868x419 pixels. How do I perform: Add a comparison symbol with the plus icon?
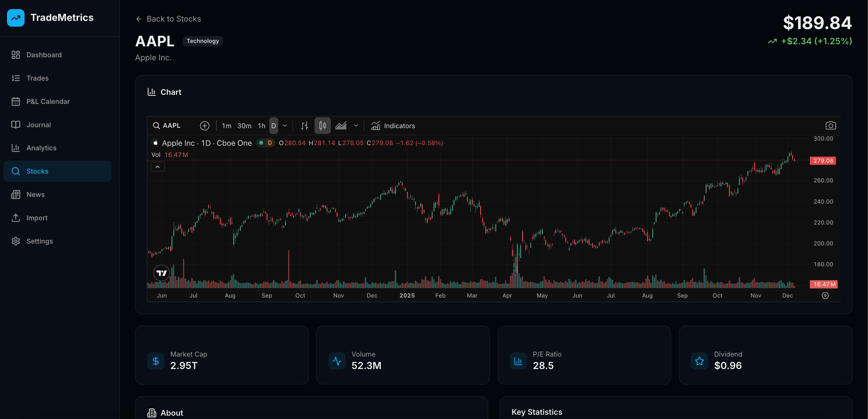[x=205, y=125]
